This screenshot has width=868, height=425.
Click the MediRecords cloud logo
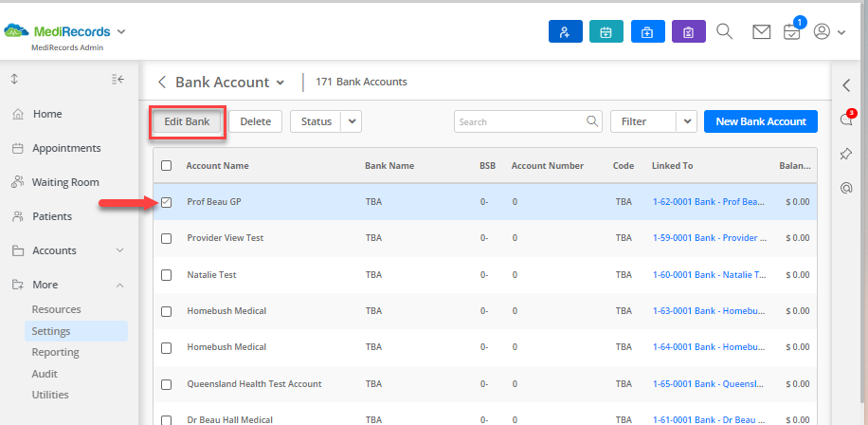click(16, 31)
